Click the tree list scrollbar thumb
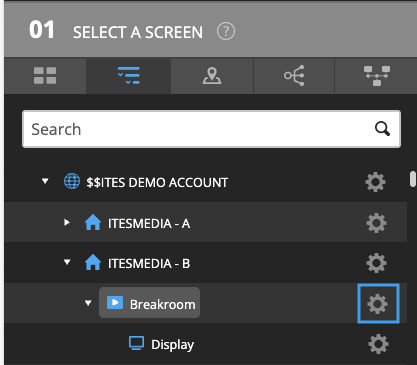This screenshot has height=365, width=417. pos(413,179)
